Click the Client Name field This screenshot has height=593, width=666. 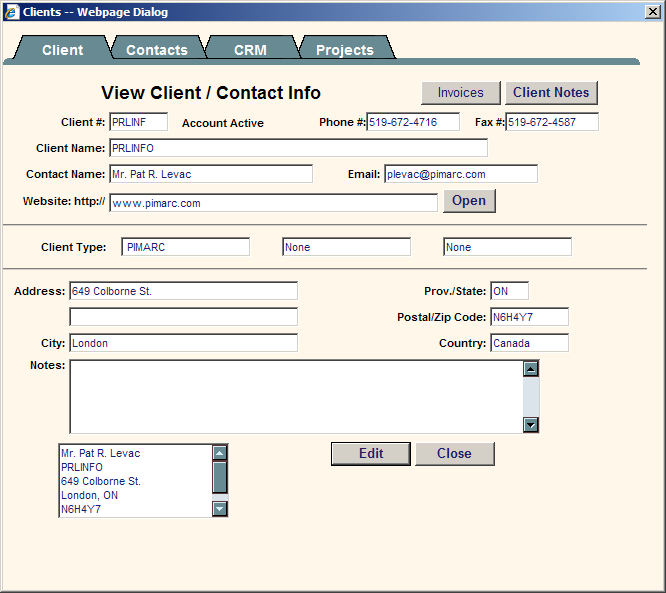(298, 148)
